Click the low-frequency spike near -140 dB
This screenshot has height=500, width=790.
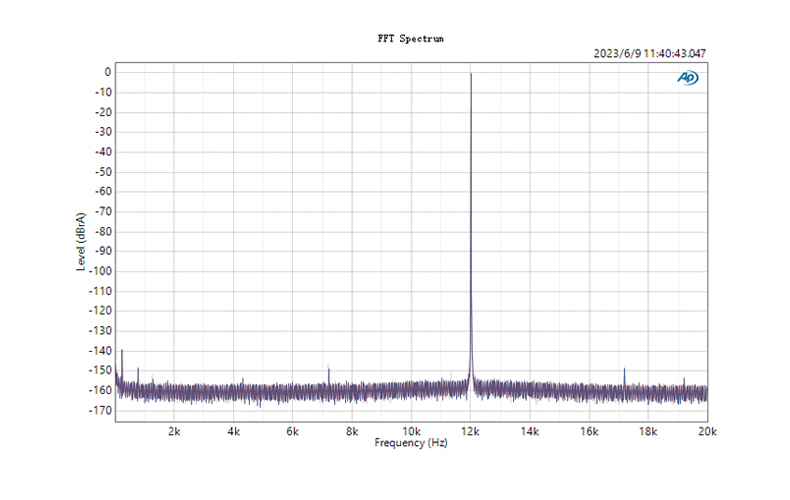122,351
